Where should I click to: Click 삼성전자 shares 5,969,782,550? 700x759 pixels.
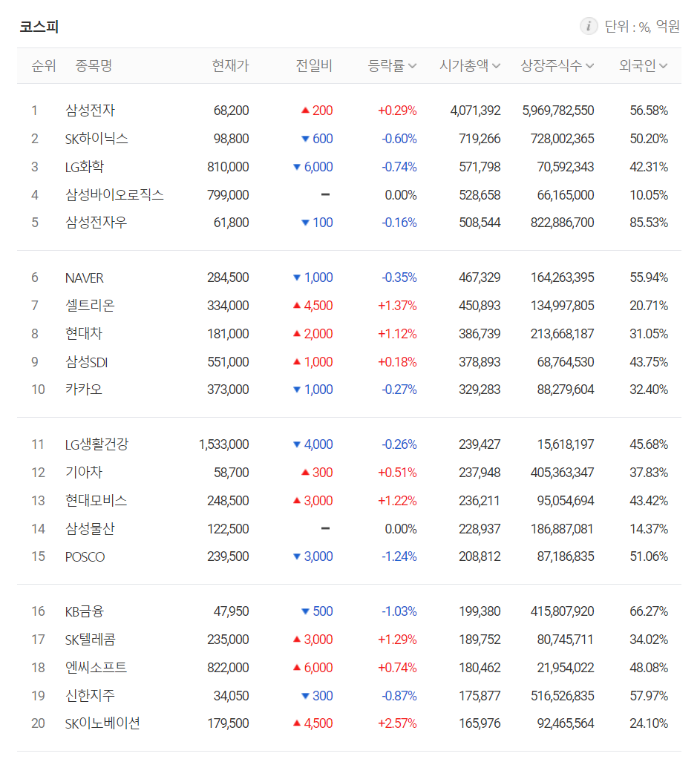[558, 111]
